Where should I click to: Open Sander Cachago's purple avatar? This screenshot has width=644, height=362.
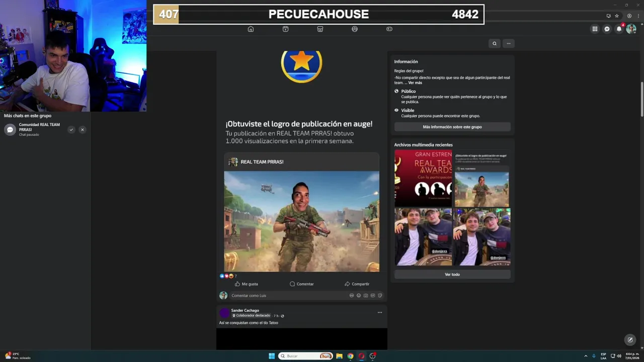pos(224,313)
